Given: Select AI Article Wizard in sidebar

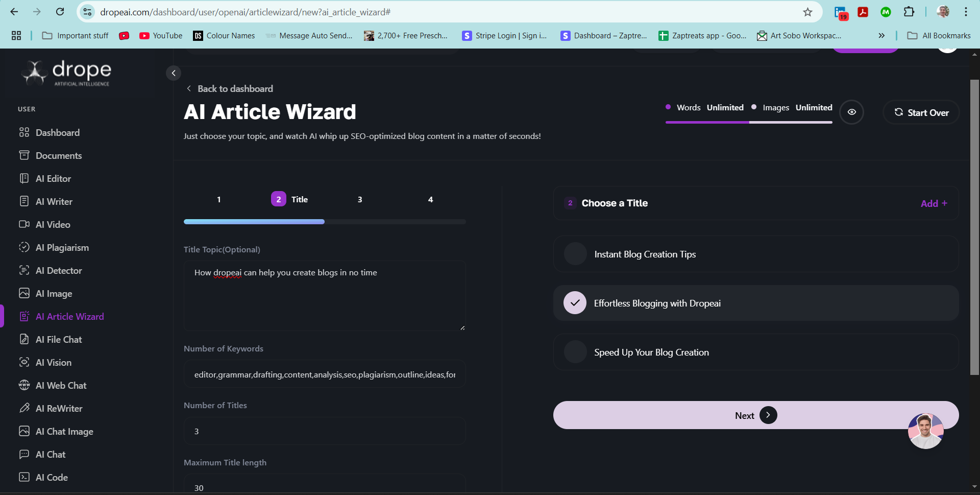Looking at the screenshot, I should point(69,316).
